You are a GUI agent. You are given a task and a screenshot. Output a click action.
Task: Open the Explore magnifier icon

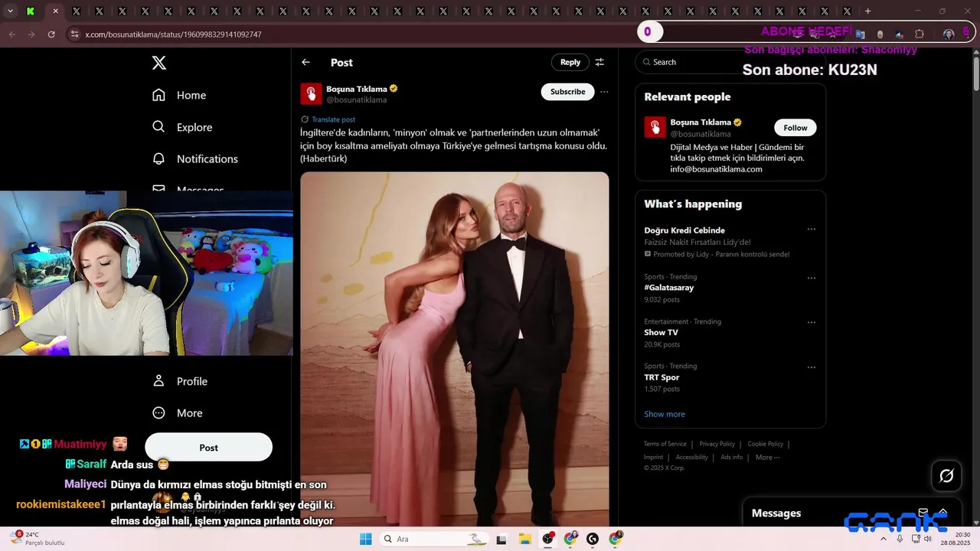[158, 127]
